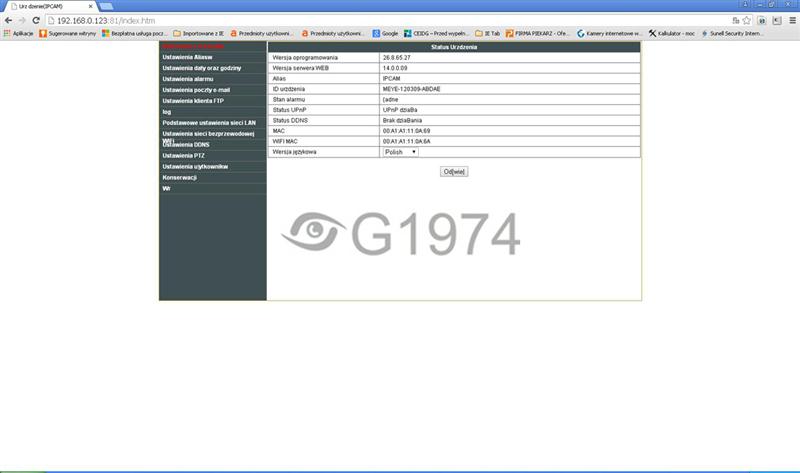Click the first extension icon beside the star
Screen dimensions: 800x473
pos(762,20)
